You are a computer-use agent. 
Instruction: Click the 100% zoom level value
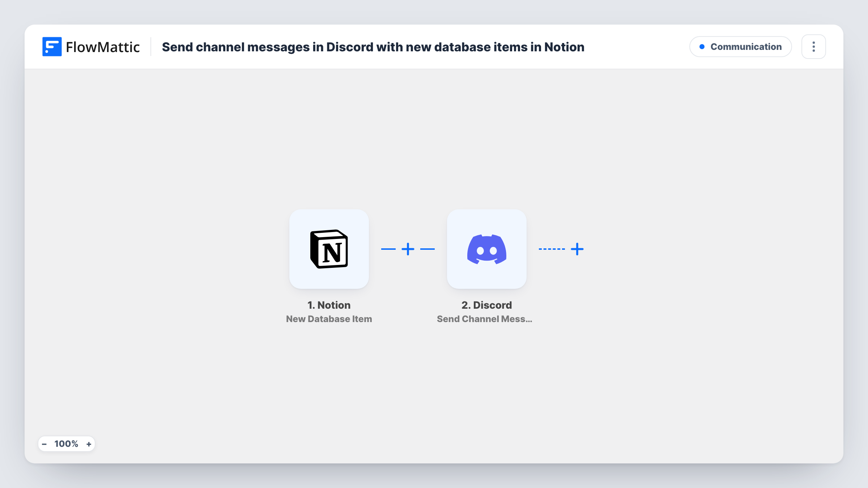(66, 444)
